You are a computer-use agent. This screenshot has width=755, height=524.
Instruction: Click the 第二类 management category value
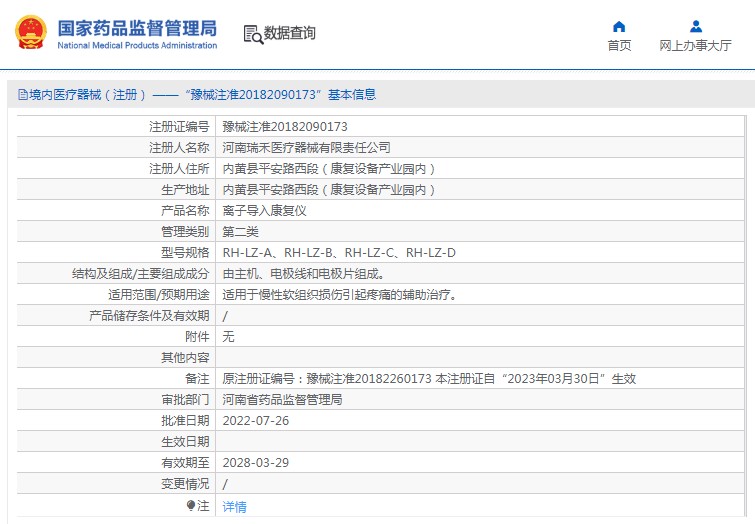pyautogui.click(x=240, y=232)
